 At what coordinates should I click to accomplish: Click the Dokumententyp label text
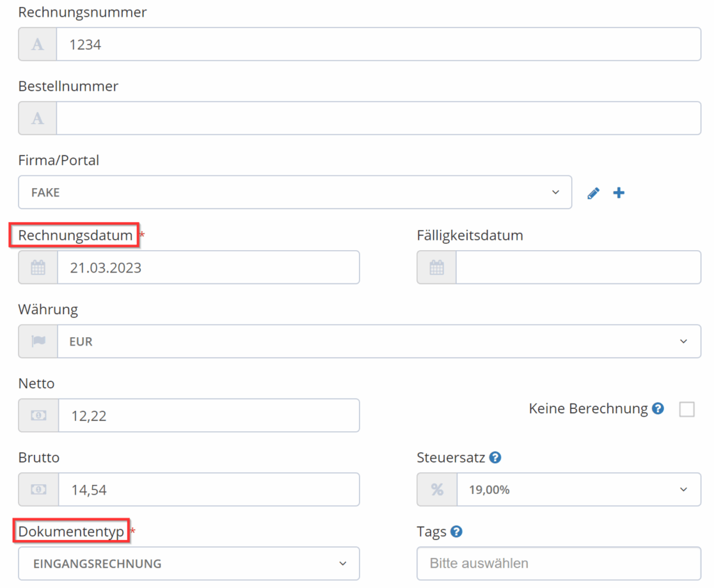click(71, 532)
